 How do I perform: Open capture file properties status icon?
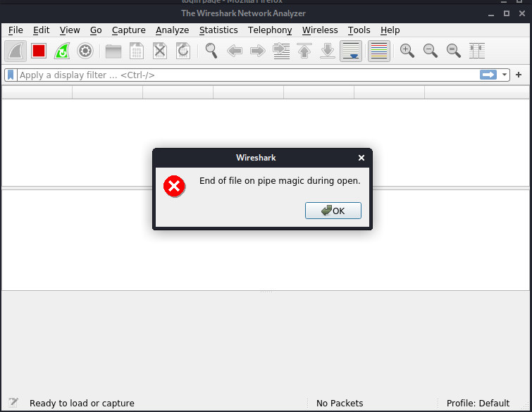(13, 403)
